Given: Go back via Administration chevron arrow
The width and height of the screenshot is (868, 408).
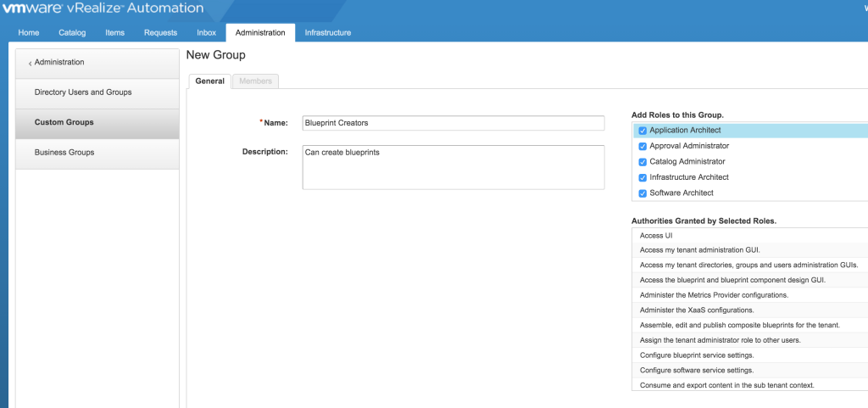Looking at the screenshot, I should (x=30, y=64).
